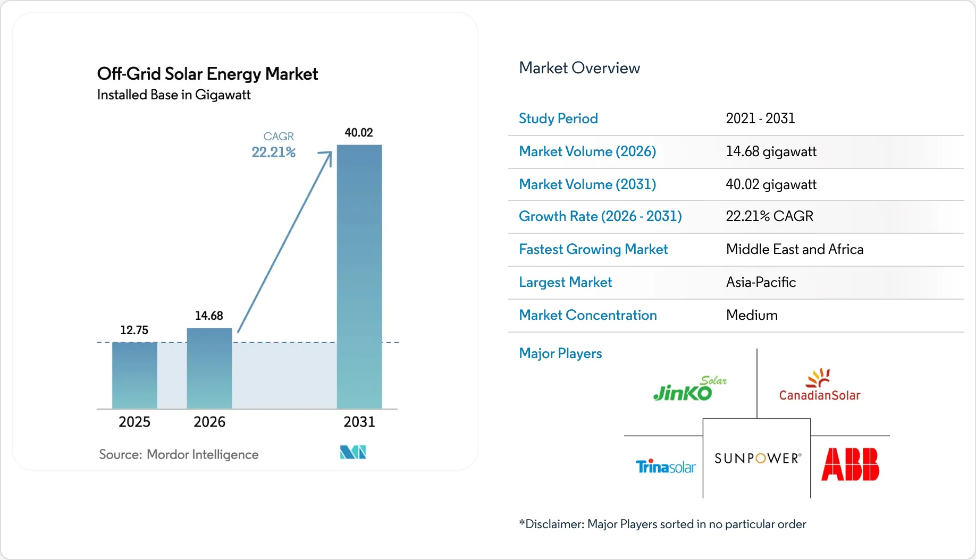
Task: Click the Study Period label
Action: (x=558, y=118)
